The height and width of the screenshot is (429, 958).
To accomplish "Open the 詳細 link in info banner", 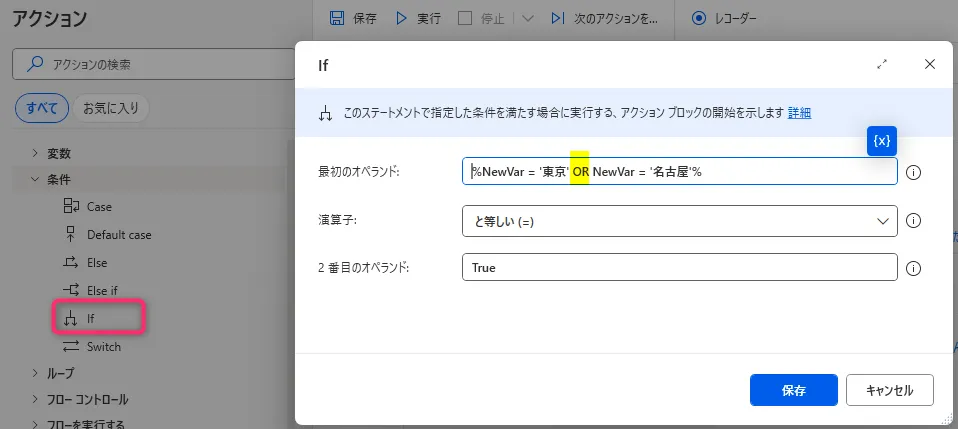I will 799,113.
